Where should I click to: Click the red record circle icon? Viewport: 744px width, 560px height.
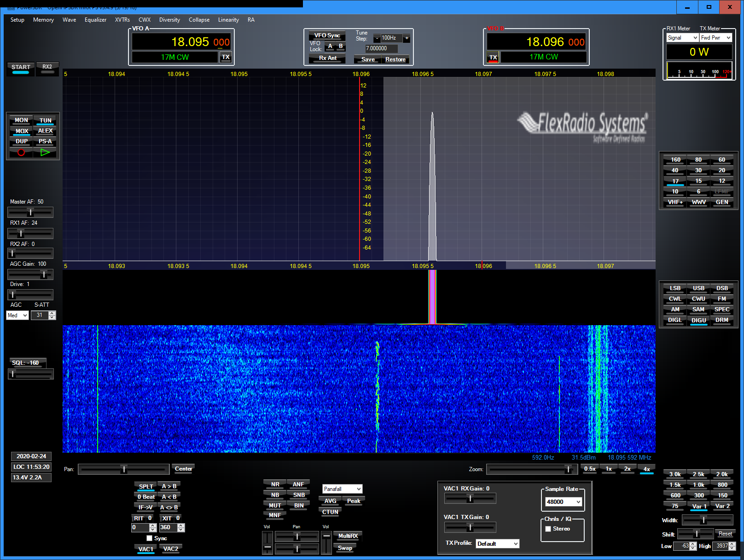click(x=21, y=152)
